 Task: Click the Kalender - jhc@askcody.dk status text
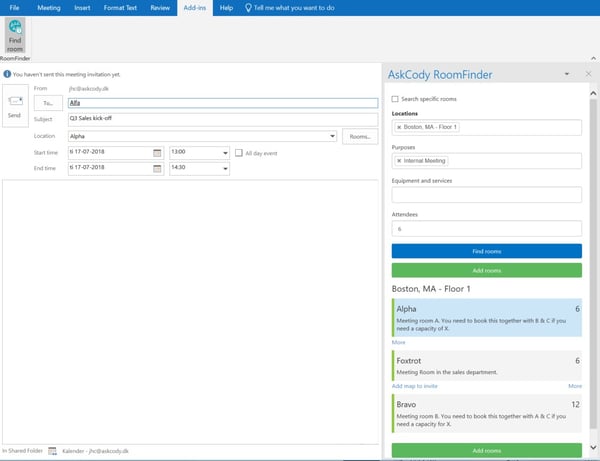point(95,451)
